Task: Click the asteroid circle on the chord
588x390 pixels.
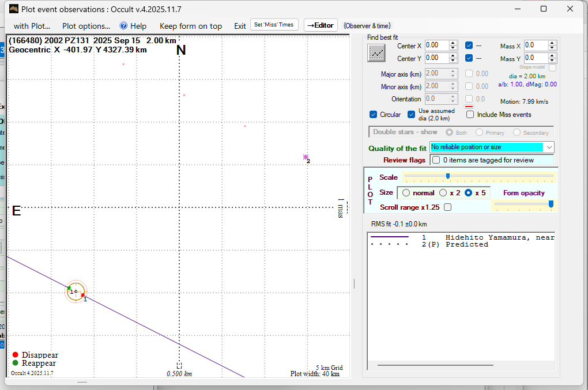Action: (76, 291)
